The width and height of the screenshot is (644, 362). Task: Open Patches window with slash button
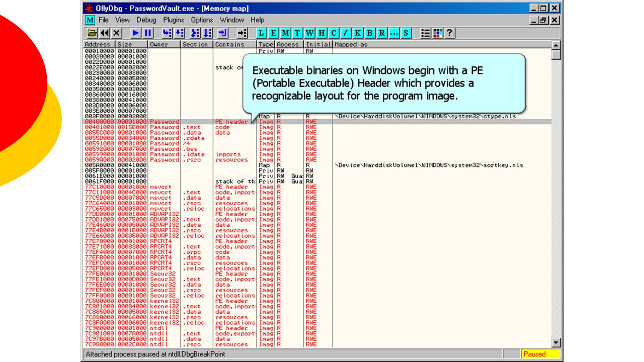point(346,33)
